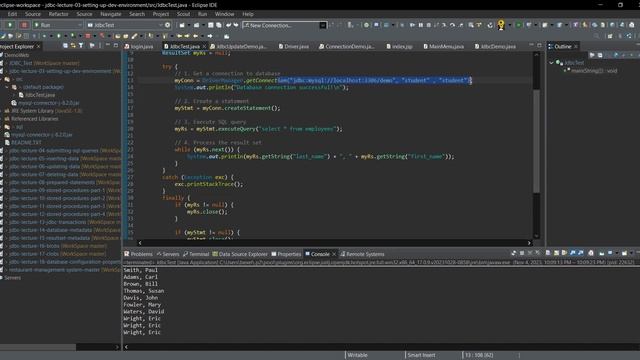The width and height of the screenshot is (640, 360).
Task: Open the Problems view tab
Action: coord(138,254)
